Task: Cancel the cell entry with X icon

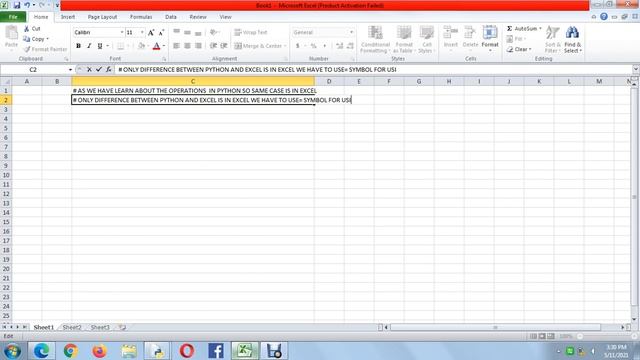Action: point(89,70)
